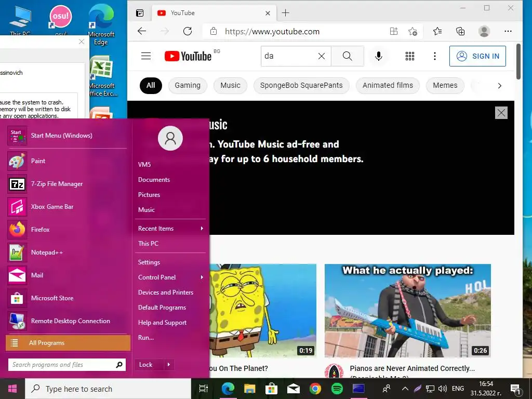This screenshot has width=532, height=399.
Task: Close the YouTube Music promo banner
Action: click(x=501, y=113)
